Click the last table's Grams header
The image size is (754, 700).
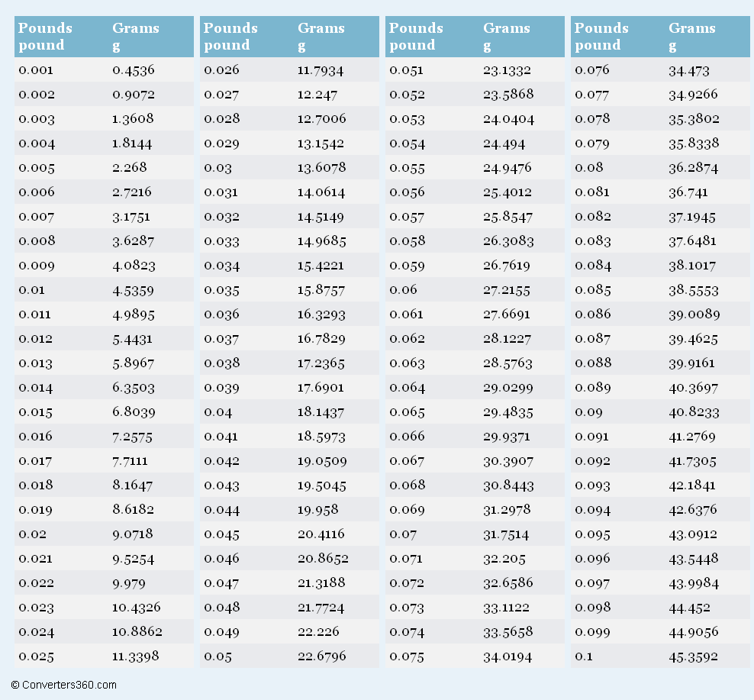coord(691,37)
